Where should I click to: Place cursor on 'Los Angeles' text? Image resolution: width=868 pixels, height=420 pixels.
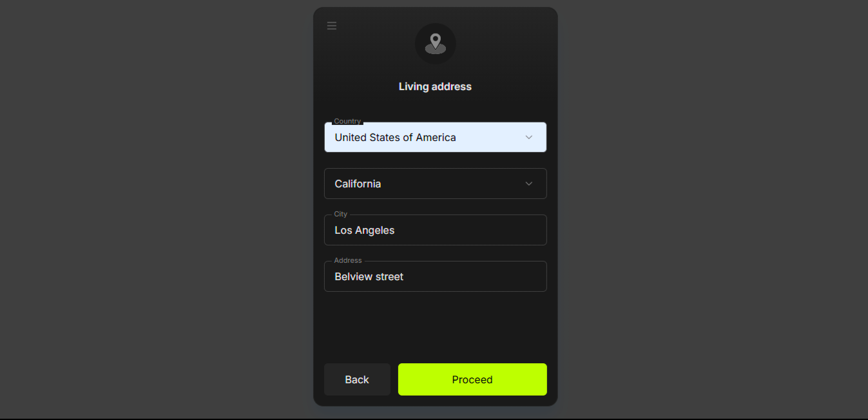(365, 230)
